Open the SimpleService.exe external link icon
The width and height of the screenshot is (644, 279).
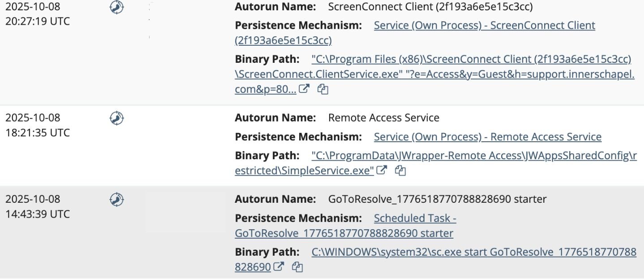(382, 170)
